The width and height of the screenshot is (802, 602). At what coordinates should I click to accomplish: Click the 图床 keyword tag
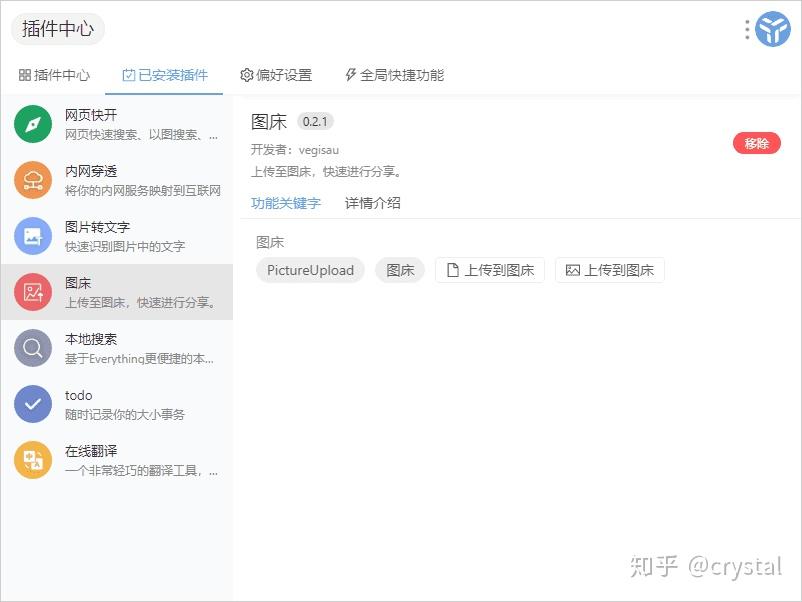click(x=399, y=270)
